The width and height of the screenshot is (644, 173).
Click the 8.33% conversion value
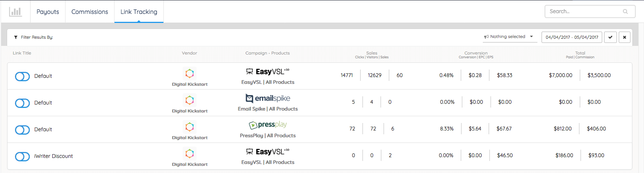tap(447, 129)
